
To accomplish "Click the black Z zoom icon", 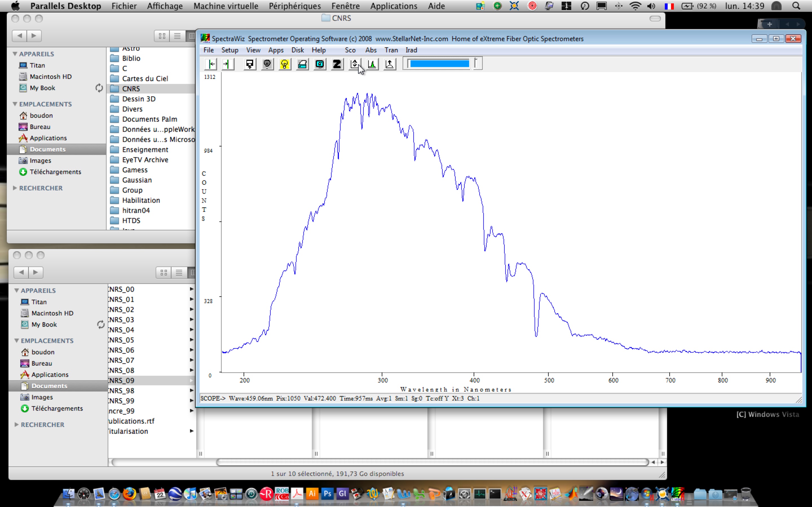I will (337, 64).
